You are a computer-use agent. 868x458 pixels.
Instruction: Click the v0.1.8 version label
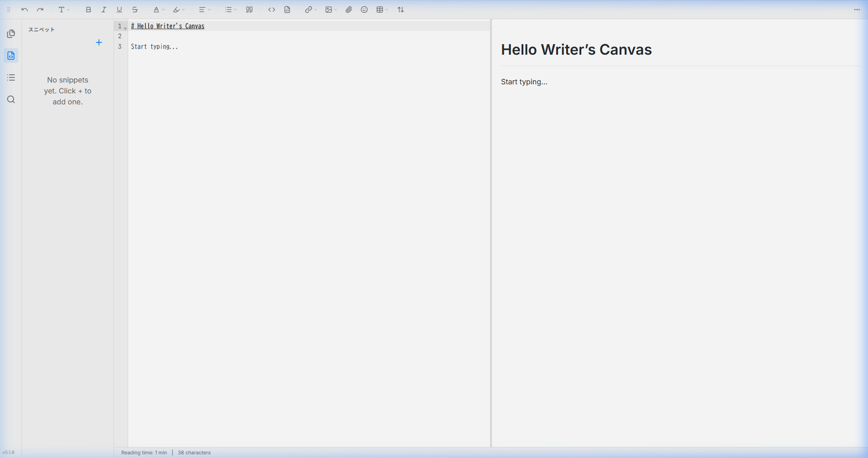(8, 453)
